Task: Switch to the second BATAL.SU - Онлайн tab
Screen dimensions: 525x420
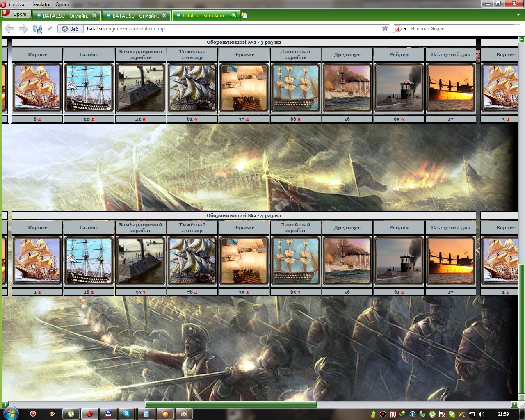Action: point(136,16)
